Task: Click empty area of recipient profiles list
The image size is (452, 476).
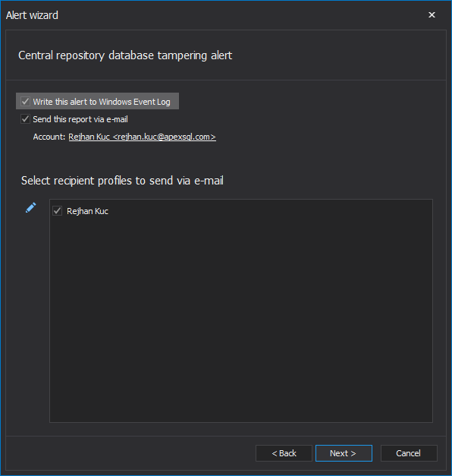Action: 241,319
